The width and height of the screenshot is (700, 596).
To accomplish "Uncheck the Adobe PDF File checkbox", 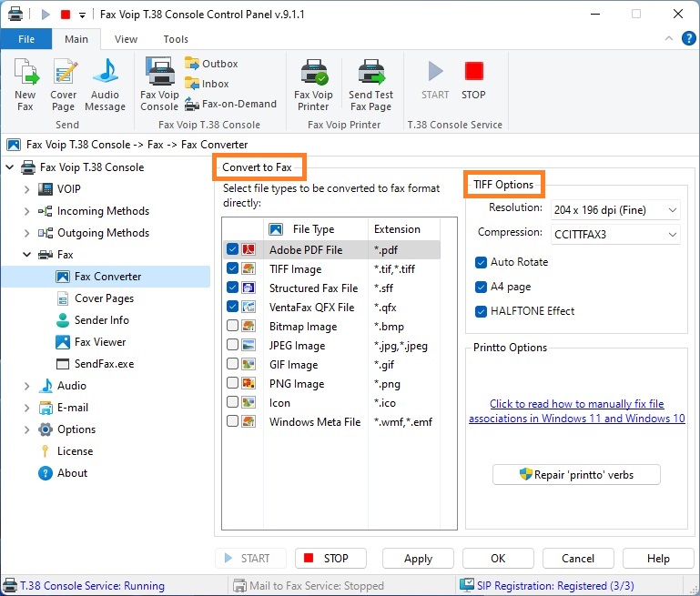I will [233, 249].
